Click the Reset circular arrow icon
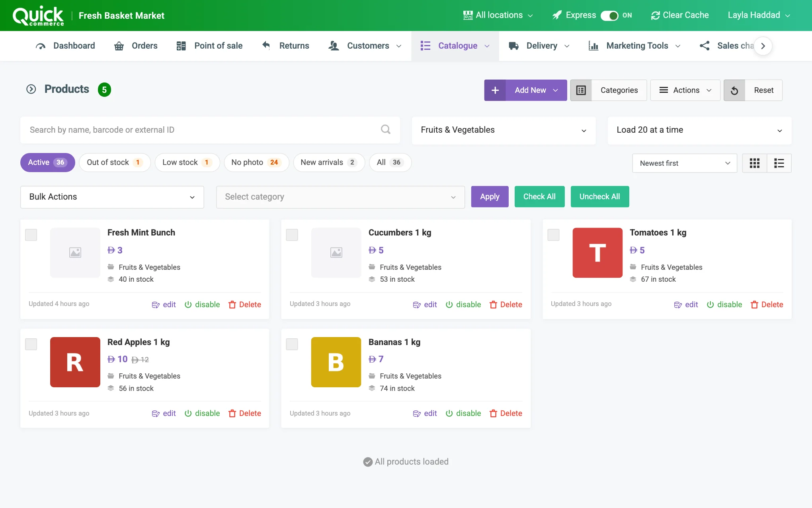This screenshot has height=508, width=812. (734, 90)
